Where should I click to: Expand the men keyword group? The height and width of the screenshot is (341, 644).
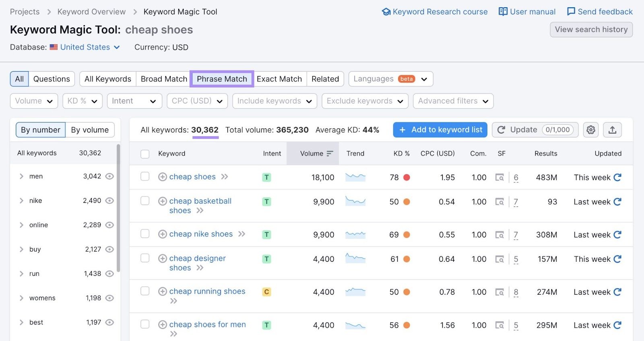(x=21, y=176)
